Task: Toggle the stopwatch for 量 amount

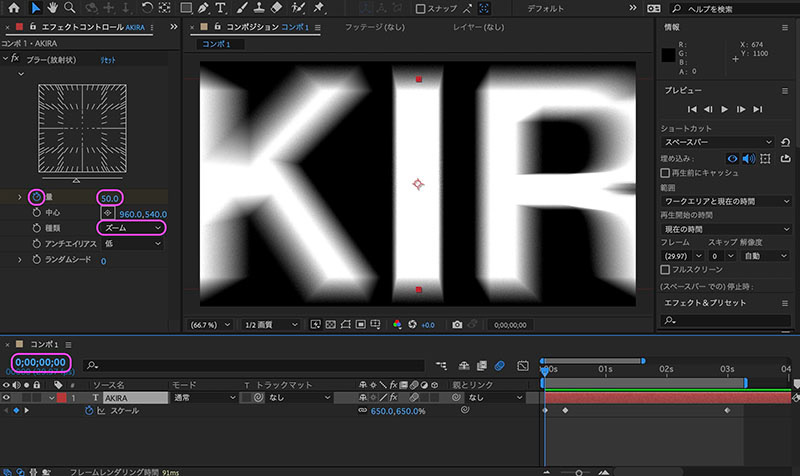Action: click(36, 197)
